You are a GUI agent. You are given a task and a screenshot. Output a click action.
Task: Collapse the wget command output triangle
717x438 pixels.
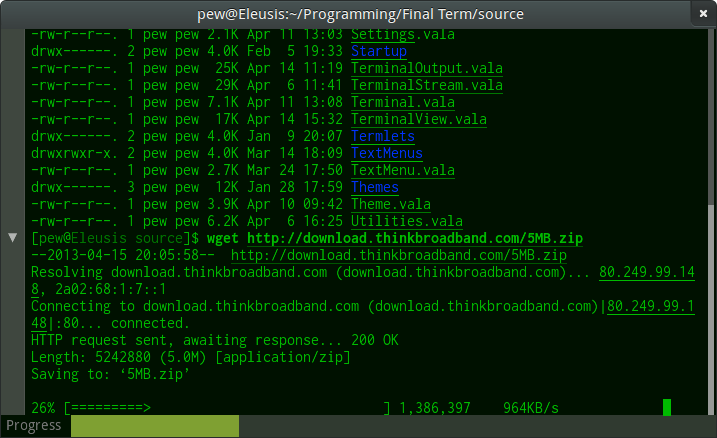click(13, 237)
